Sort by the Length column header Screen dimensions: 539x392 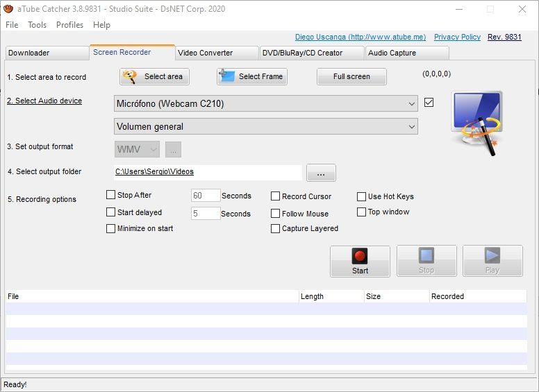[331, 296]
